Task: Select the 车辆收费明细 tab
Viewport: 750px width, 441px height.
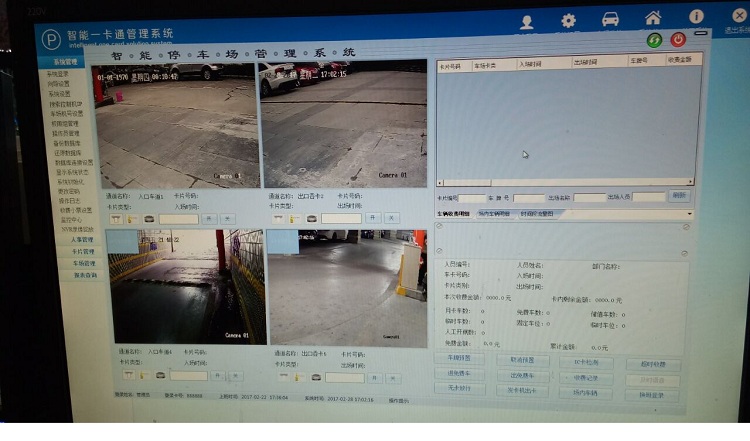Action: [453, 214]
